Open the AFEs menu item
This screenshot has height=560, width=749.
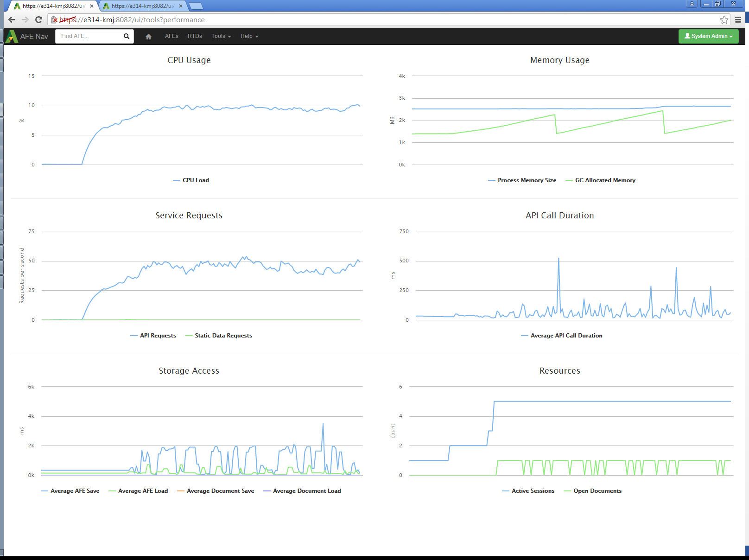[171, 36]
